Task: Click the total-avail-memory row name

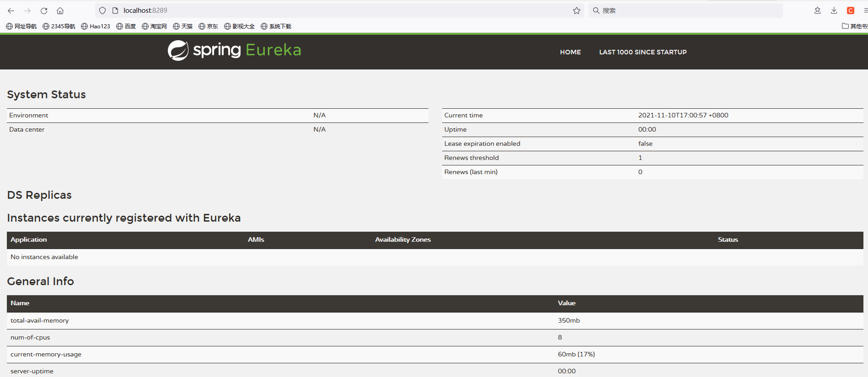Action: pos(40,320)
